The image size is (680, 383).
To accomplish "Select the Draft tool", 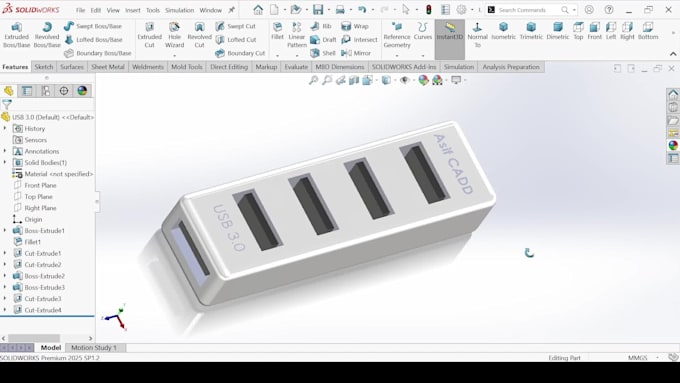I will (x=324, y=39).
